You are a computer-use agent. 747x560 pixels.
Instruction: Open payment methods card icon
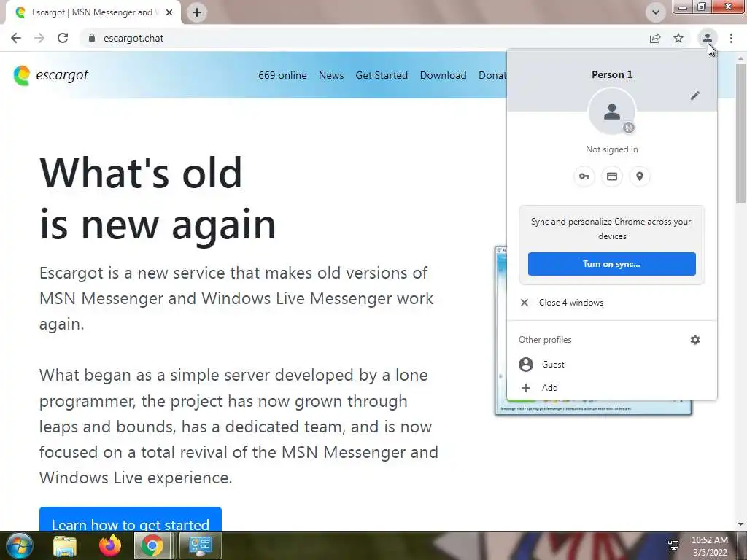612,176
